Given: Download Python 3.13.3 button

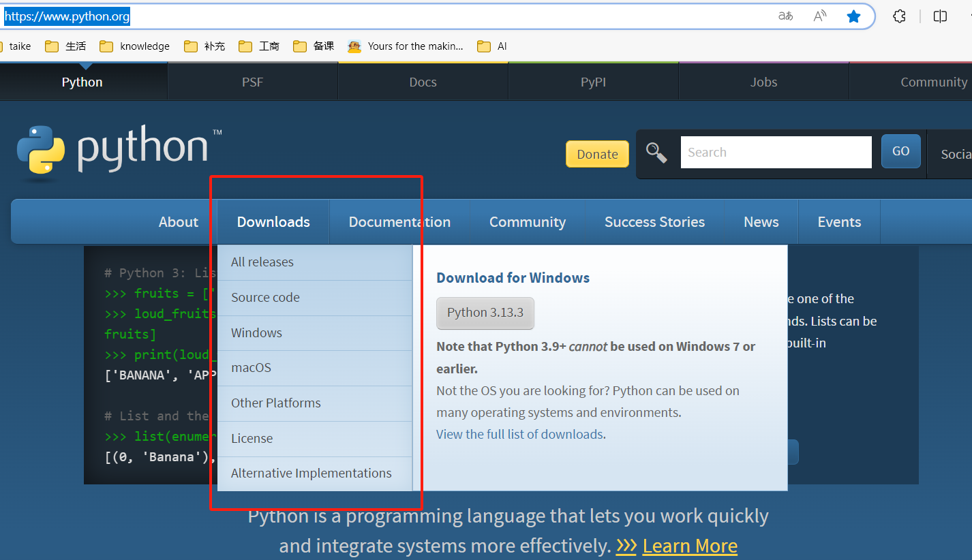Looking at the screenshot, I should [485, 313].
